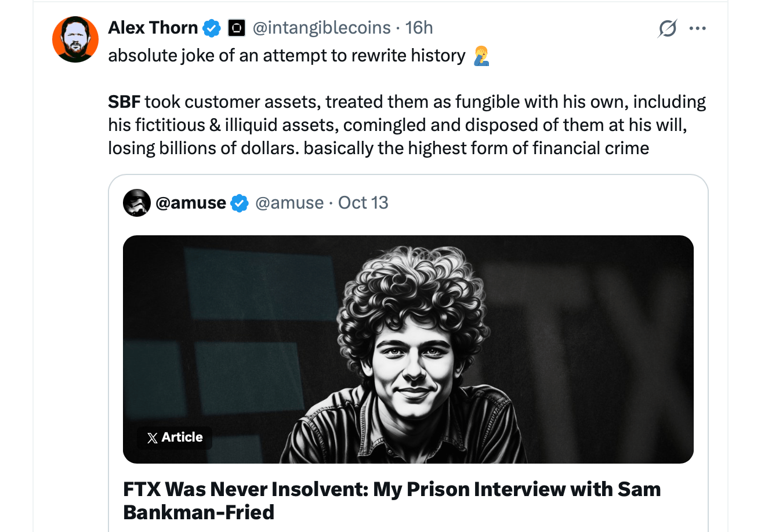Ask Grok about this post
Image resolution: width=761 pixels, height=532 pixels.
[666, 28]
